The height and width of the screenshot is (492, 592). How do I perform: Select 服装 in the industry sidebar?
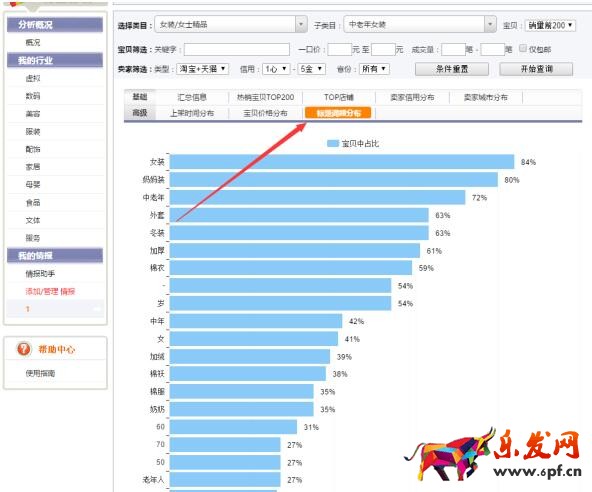tap(33, 131)
